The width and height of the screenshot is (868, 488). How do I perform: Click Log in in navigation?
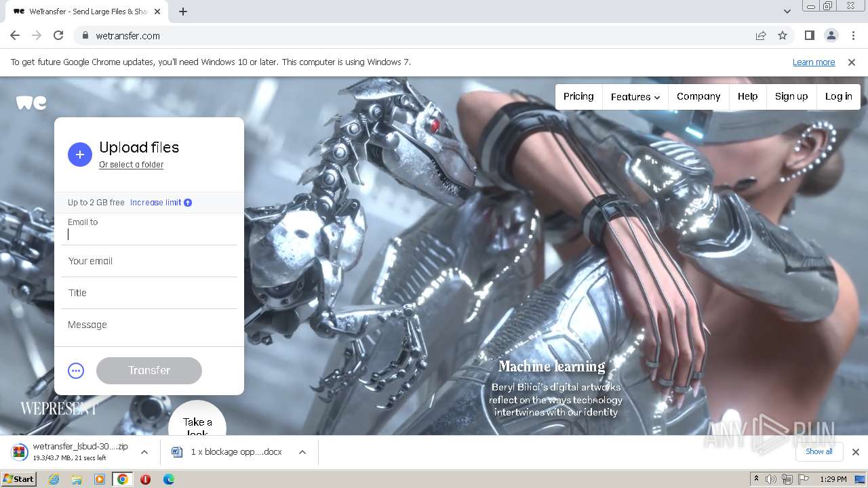pos(839,97)
